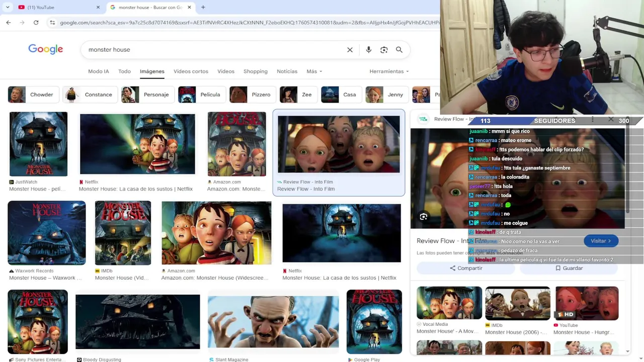Click the Review Flow - Into Film caption link
This screenshot has height=362, width=644.
coord(306,189)
